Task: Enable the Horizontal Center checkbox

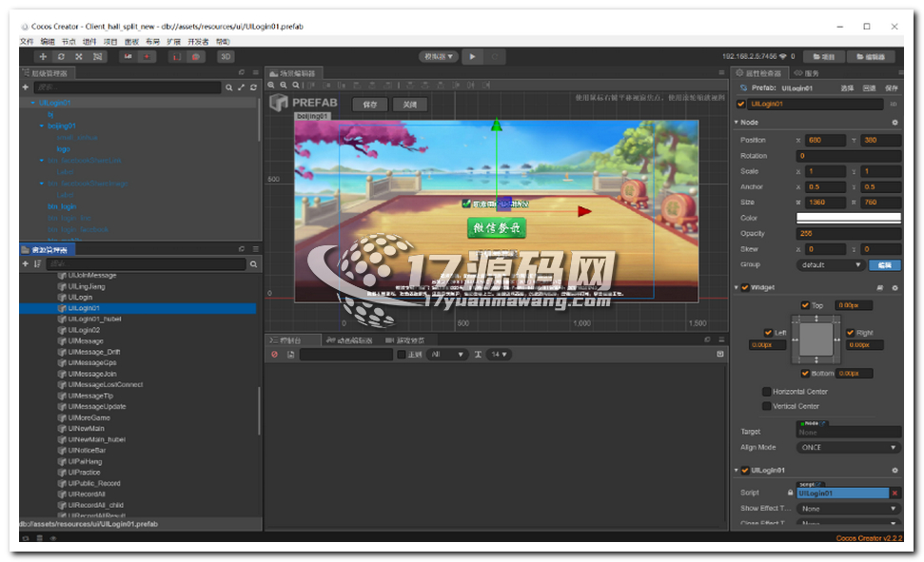Action: (x=767, y=392)
